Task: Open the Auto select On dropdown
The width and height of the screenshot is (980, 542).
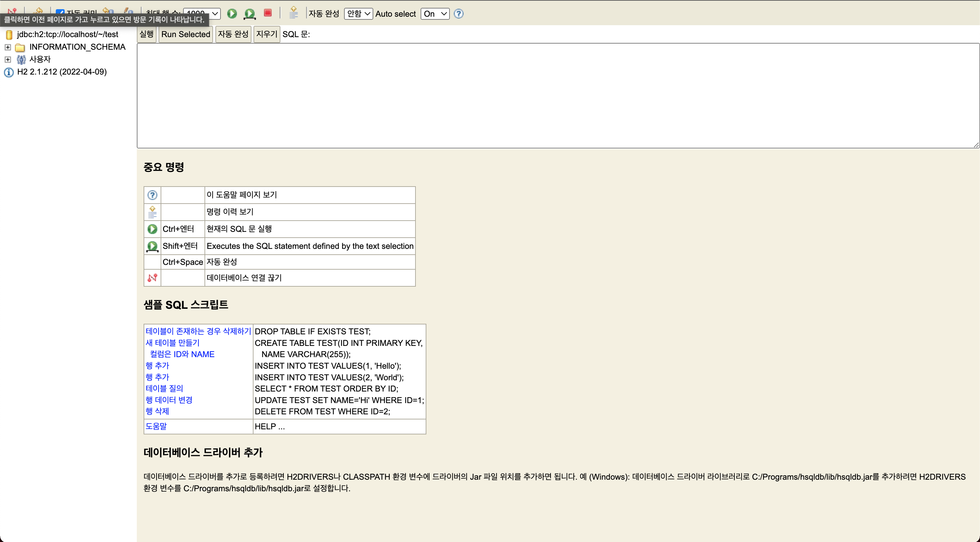Action: 435,14
